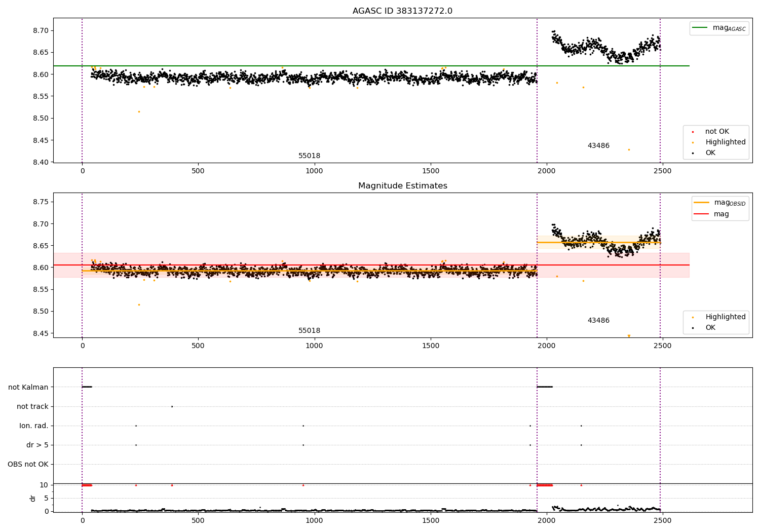The width and height of the screenshot is (760, 532).
Task: Click the red marker cluster near x=2000 in dr plot
Action: 545,485
